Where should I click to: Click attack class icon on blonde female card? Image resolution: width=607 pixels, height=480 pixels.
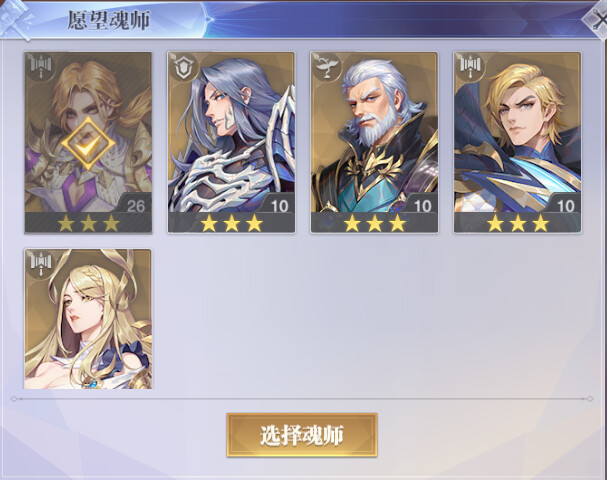41,264
